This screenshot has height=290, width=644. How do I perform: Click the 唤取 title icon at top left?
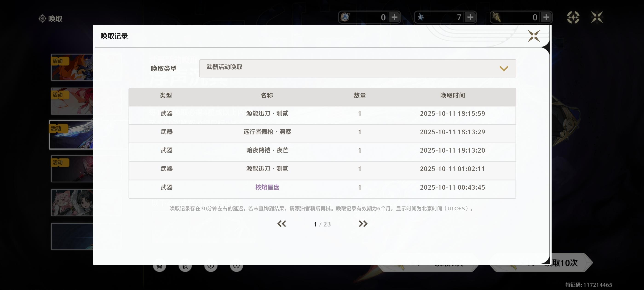pyautogui.click(x=42, y=18)
